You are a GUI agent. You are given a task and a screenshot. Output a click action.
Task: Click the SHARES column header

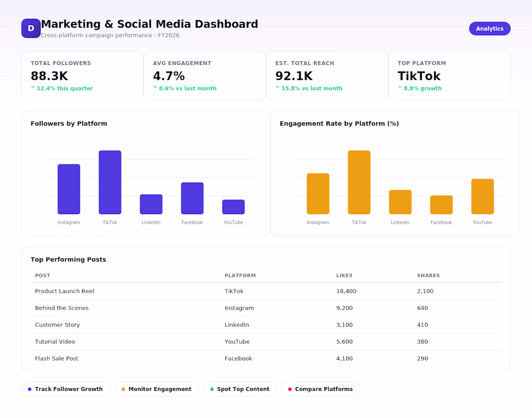[428, 275]
